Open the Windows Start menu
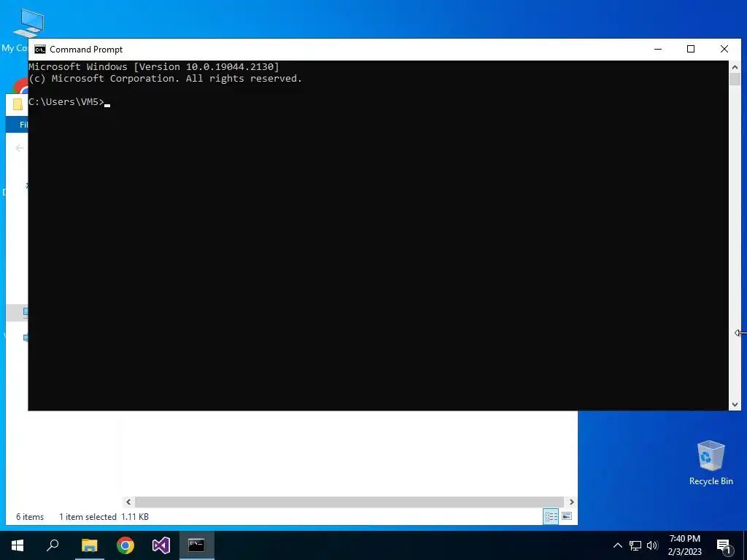 [18, 545]
